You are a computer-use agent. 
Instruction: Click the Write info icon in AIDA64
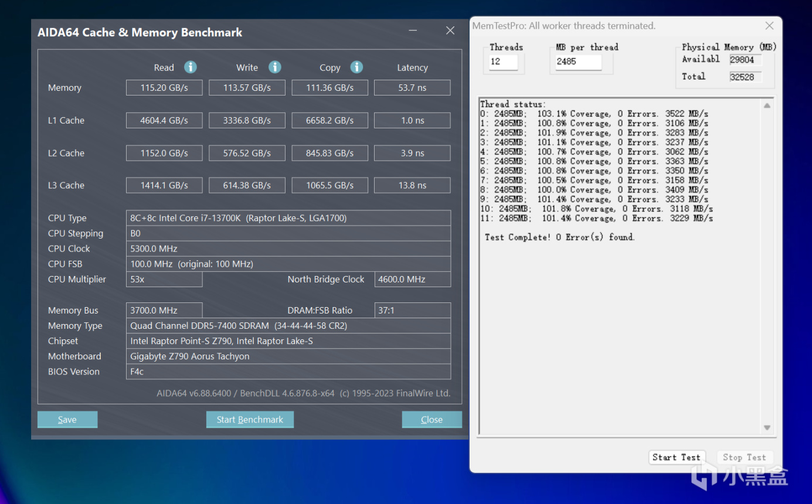[275, 67]
